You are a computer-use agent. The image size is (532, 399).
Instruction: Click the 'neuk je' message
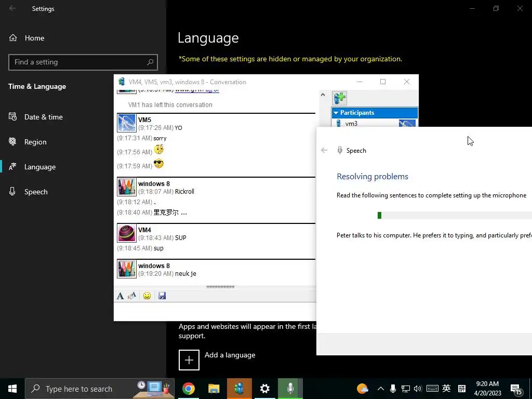tap(185, 274)
